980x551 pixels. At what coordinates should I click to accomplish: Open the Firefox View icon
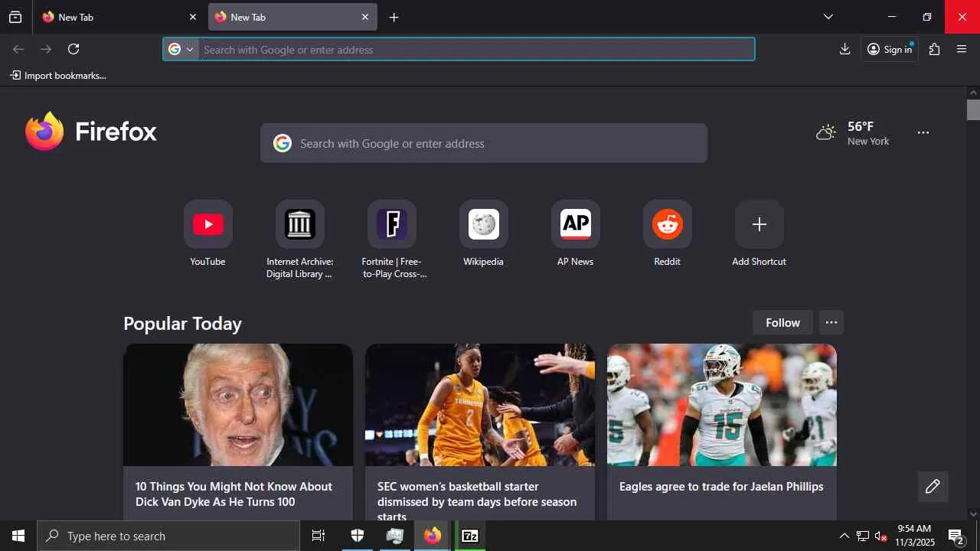tap(15, 17)
